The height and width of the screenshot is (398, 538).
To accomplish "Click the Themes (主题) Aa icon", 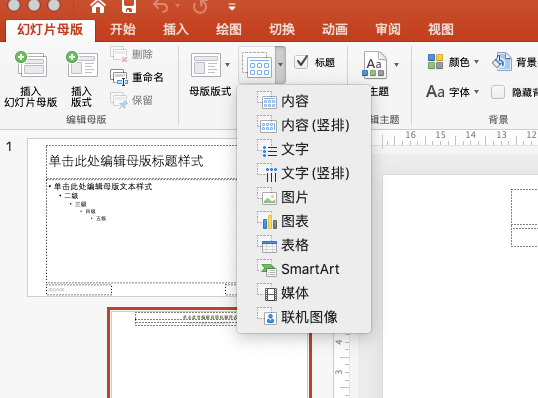I will click(x=374, y=65).
